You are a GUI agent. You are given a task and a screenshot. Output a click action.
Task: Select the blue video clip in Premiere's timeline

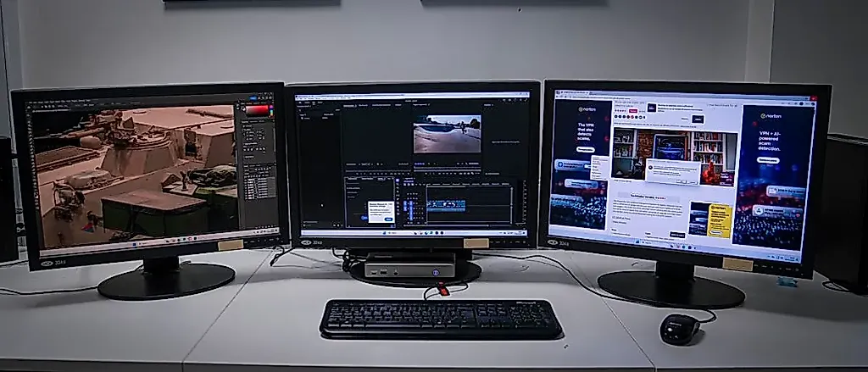pyautogui.click(x=446, y=204)
